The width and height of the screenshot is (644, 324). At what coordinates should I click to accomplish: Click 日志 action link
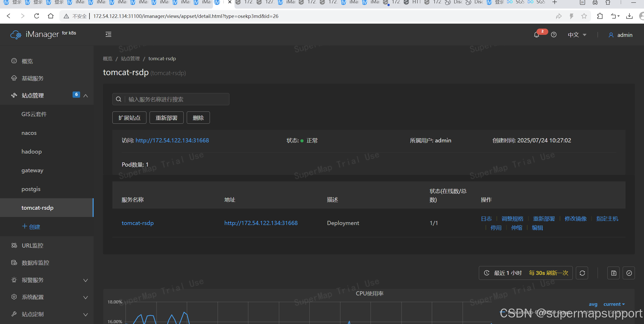tap(486, 219)
